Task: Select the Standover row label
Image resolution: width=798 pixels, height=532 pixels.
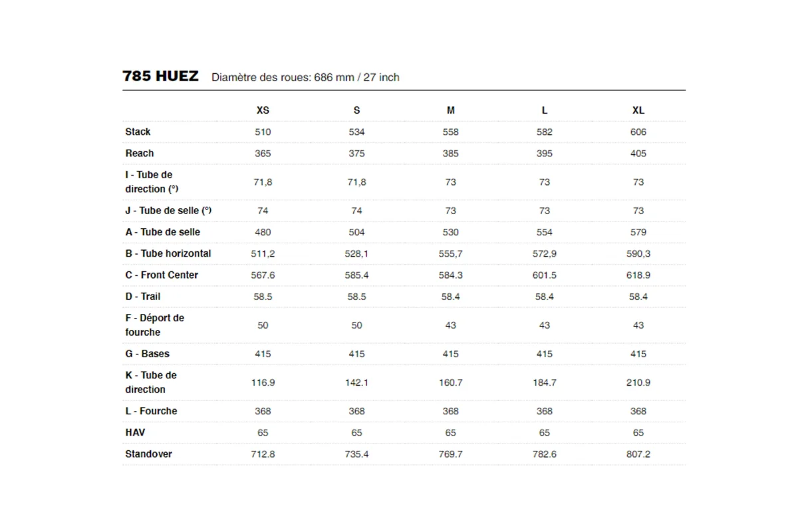Action: (x=148, y=454)
